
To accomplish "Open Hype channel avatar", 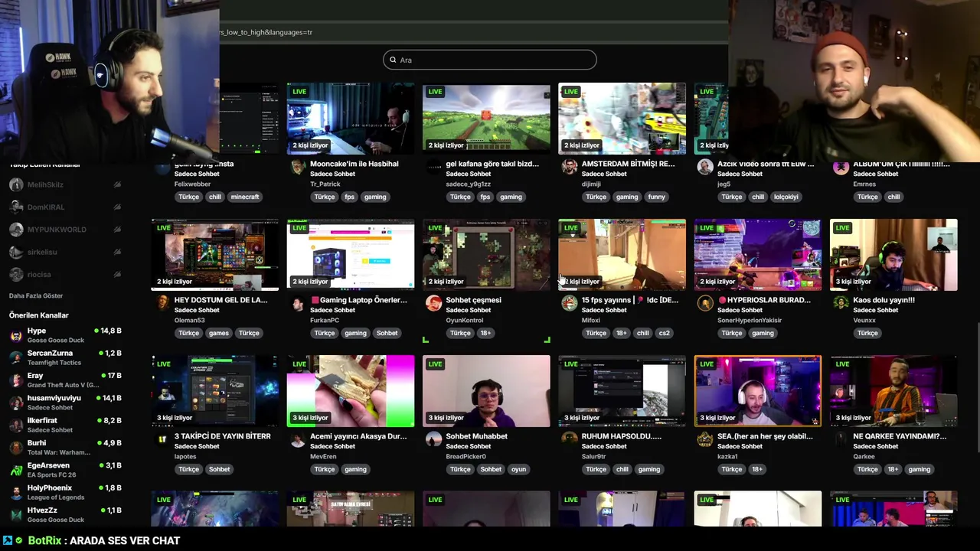I will [16, 335].
